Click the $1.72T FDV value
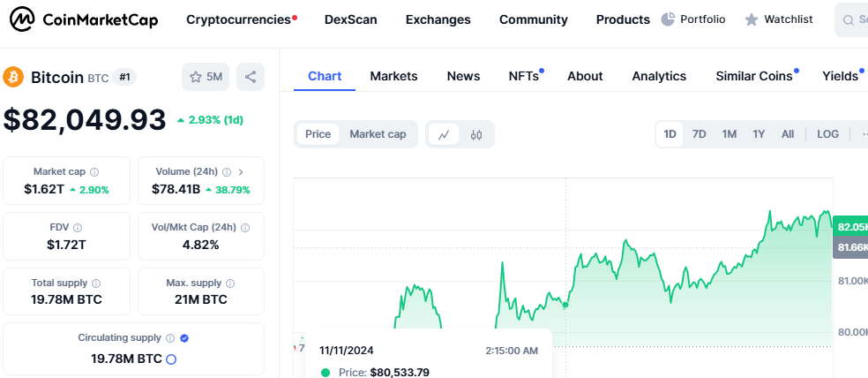Screen dimensions: 868x378 [x=66, y=245]
